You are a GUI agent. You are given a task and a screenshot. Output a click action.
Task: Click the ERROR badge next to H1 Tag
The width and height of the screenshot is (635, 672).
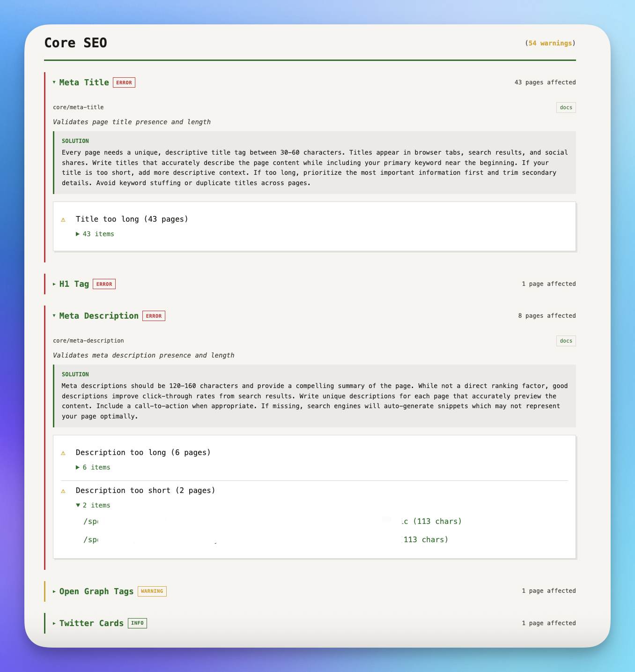(104, 284)
